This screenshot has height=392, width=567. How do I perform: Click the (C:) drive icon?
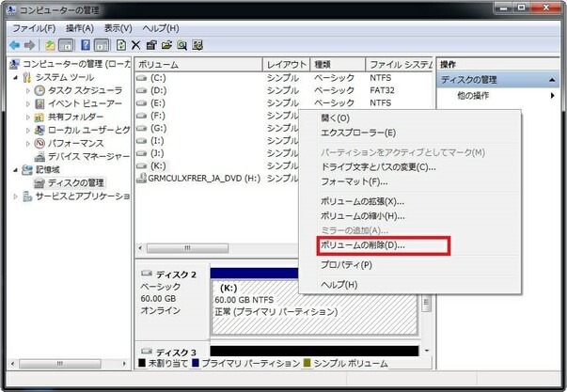141,78
